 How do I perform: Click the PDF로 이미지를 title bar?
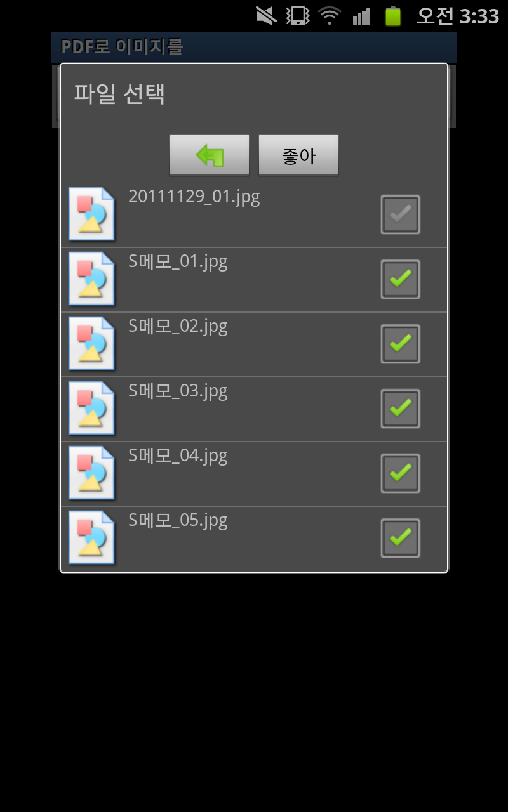point(254,47)
